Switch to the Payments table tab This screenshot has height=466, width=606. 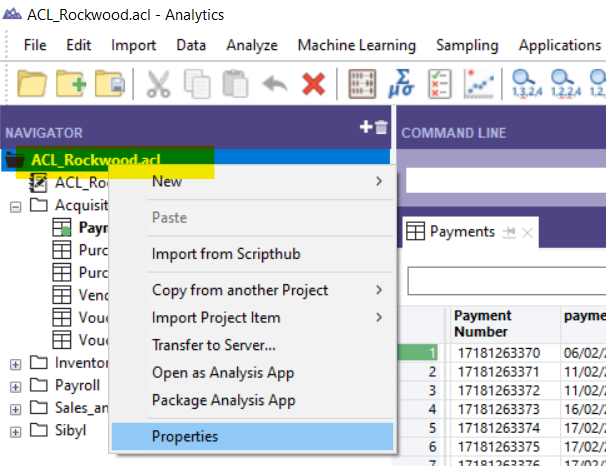(461, 232)
